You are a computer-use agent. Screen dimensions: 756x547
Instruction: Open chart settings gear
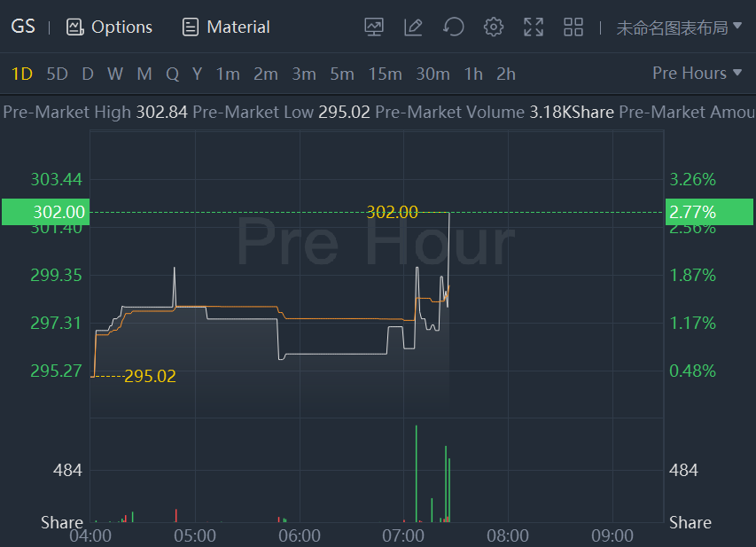coord(494,27)
